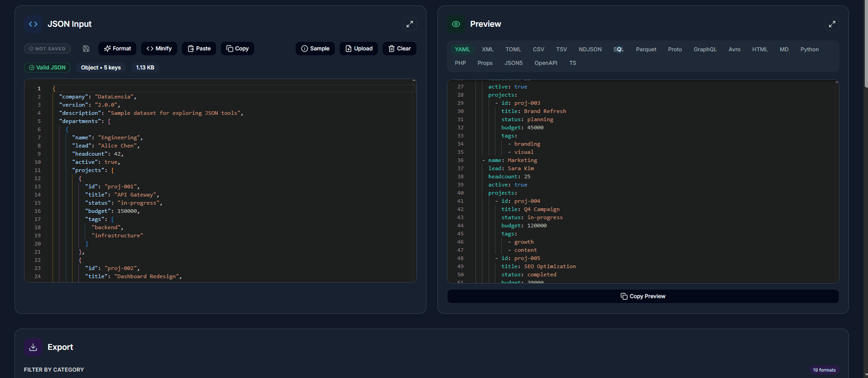Clear the JSON input
Viewport: 868px width, 378px height.
(400, 49)
